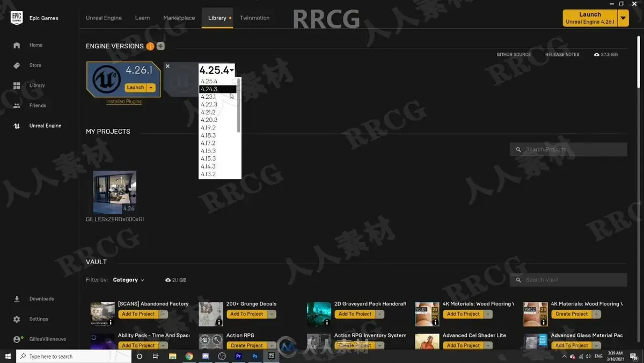Open Discord from the taskbar

[x=206, y=356]
